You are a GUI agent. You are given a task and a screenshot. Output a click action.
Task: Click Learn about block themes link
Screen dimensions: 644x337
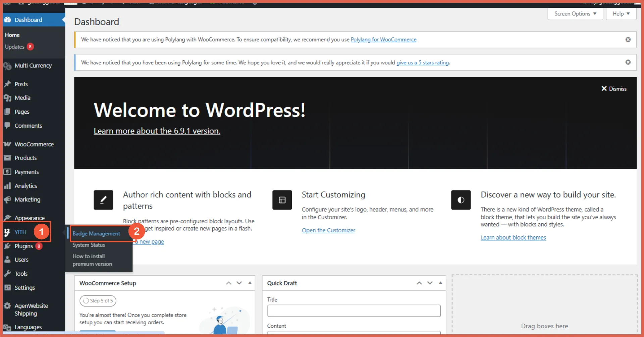pyautogui.click(x=513, y=237)
